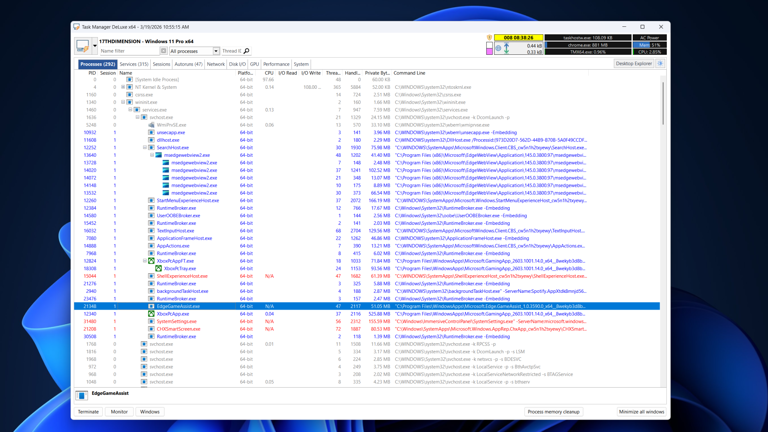Switch to the GPU tab
Viewport: 768px width, 432px height.
tap(254, 64)
